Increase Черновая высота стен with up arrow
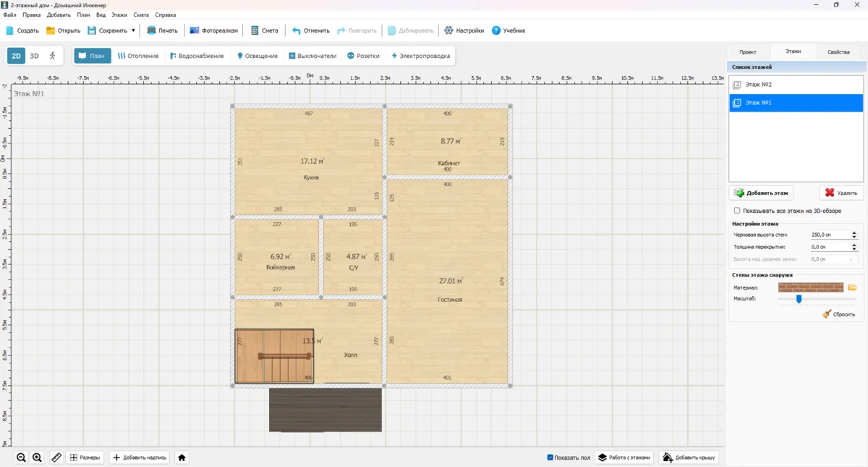 coord(854,233)
